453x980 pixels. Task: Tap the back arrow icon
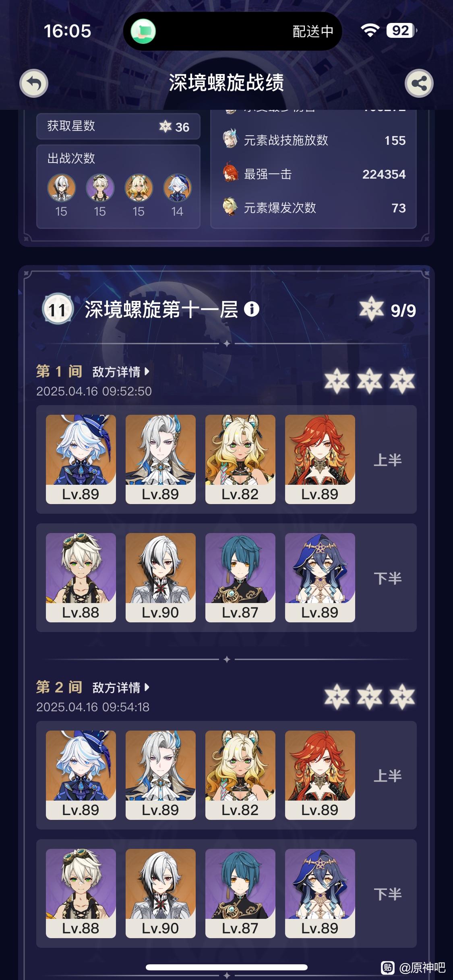[34, 84]
